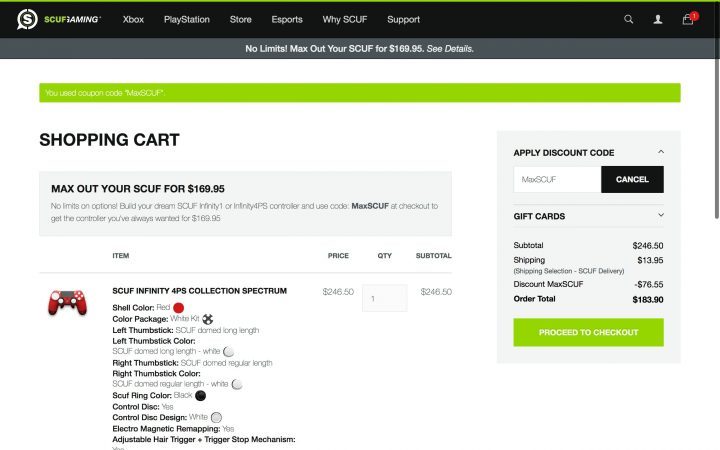Go to the Store menu

[241, 19]
